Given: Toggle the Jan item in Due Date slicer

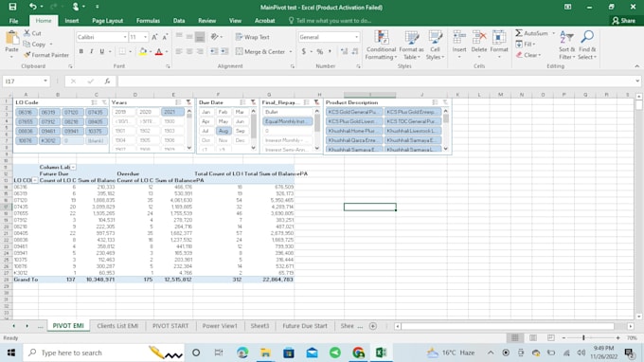Looking at the screenshot, I should [x=206, y=112].
